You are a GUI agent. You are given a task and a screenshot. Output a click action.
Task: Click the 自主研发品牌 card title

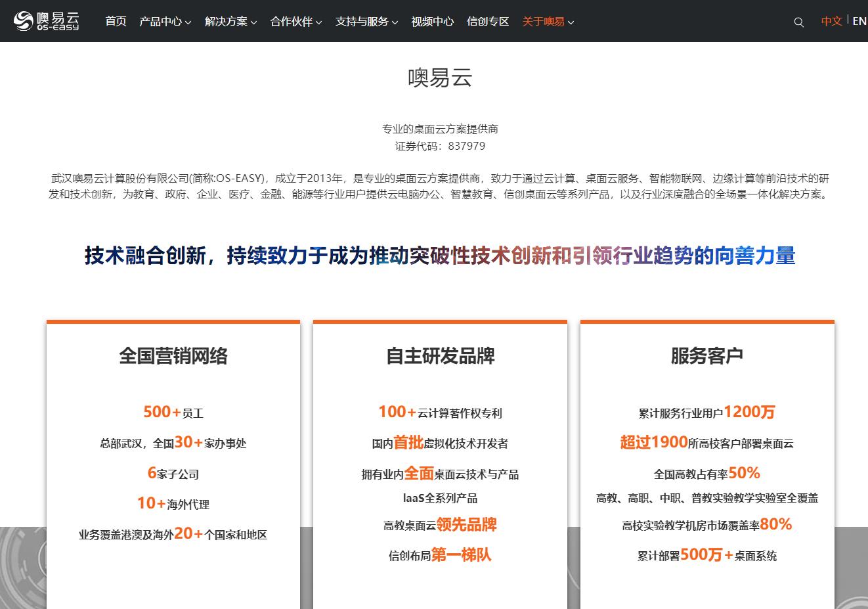point(440,356)
